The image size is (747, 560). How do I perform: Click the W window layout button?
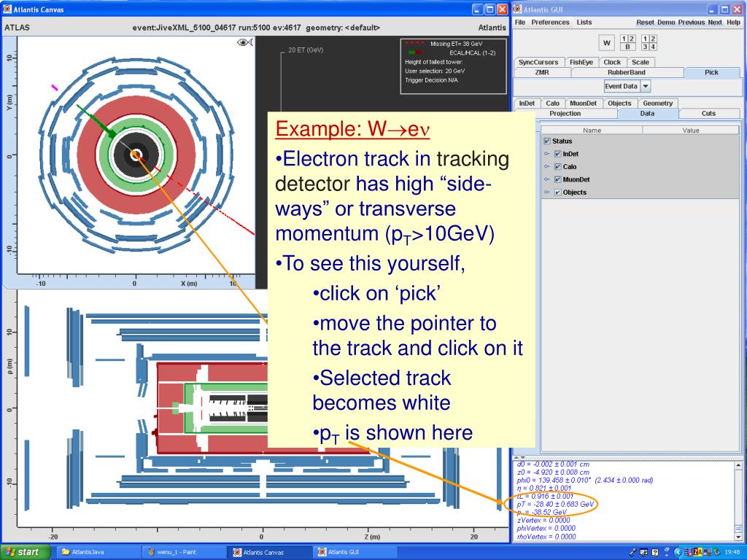pos(605,43)
